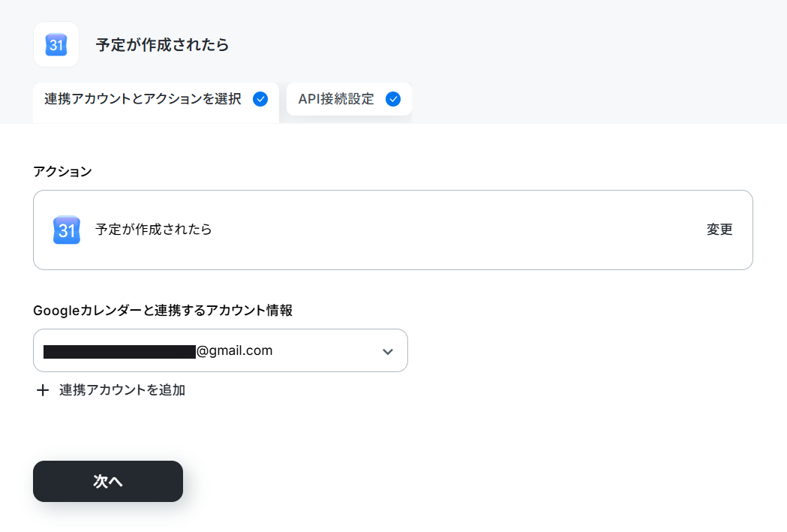787x532 pixels.
Task: Switch to the API接続設定 tab
Action: 349,99
